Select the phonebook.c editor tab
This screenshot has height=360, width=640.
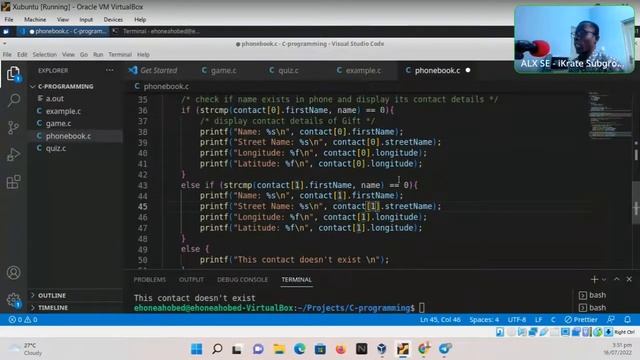click(x=437, y=70)
